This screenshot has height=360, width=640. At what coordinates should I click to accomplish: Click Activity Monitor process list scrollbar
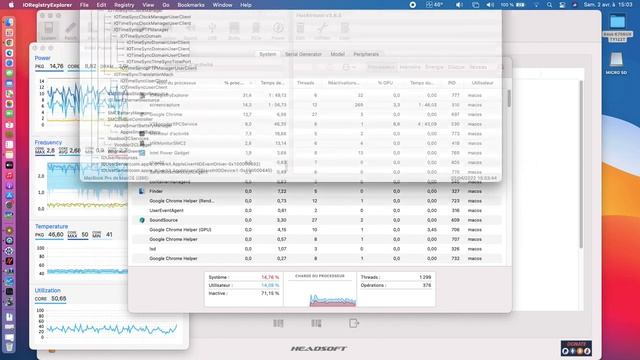point(509,99)
